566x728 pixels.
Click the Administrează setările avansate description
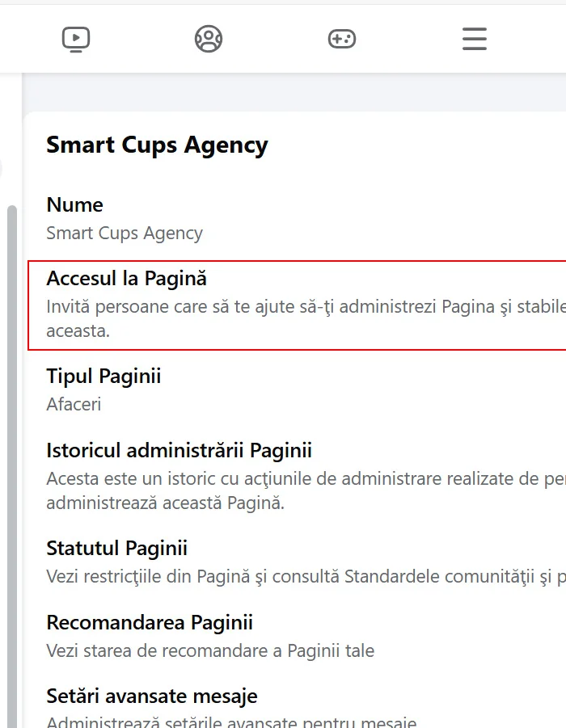point(230,722)
